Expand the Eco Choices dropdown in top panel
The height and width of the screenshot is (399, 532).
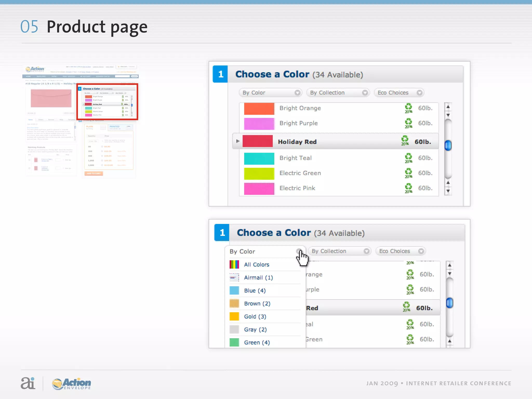click(399, 93)
